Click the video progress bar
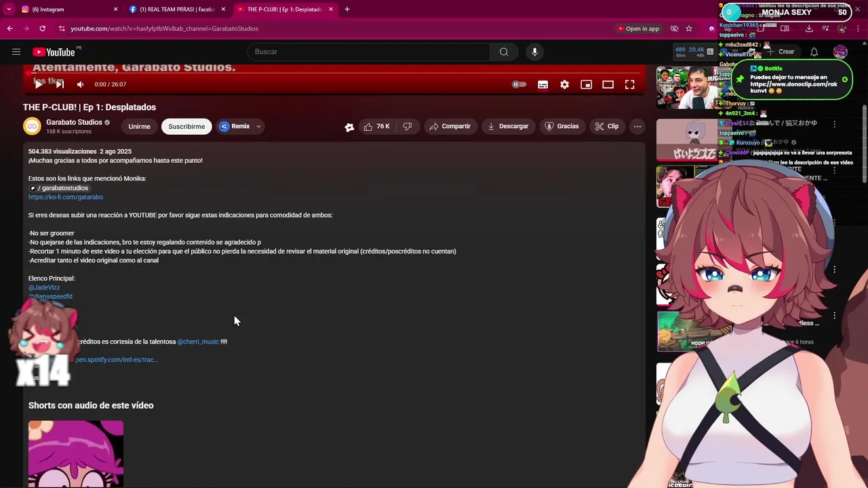This screenshot has height=488, width=868. click(x=334, y=74)
